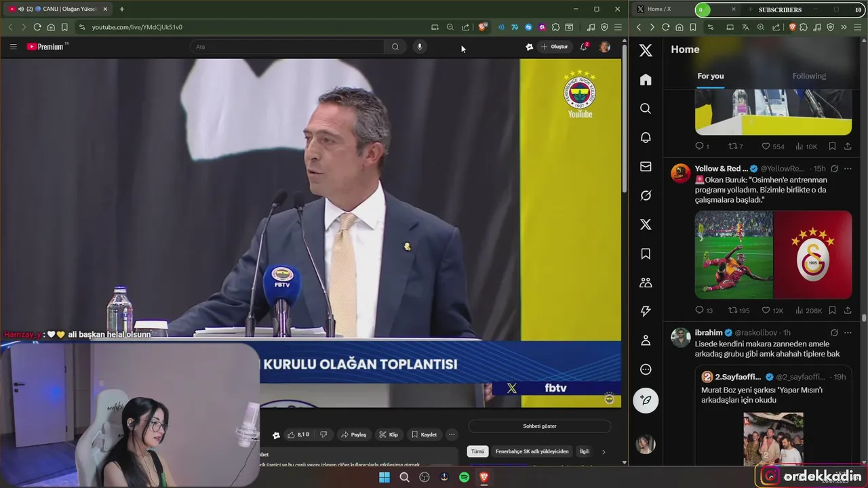The height and width of the screenshot is (488, 868).
Task: Reload the YouTube page in the left browser
Action: tap(37, 27)
